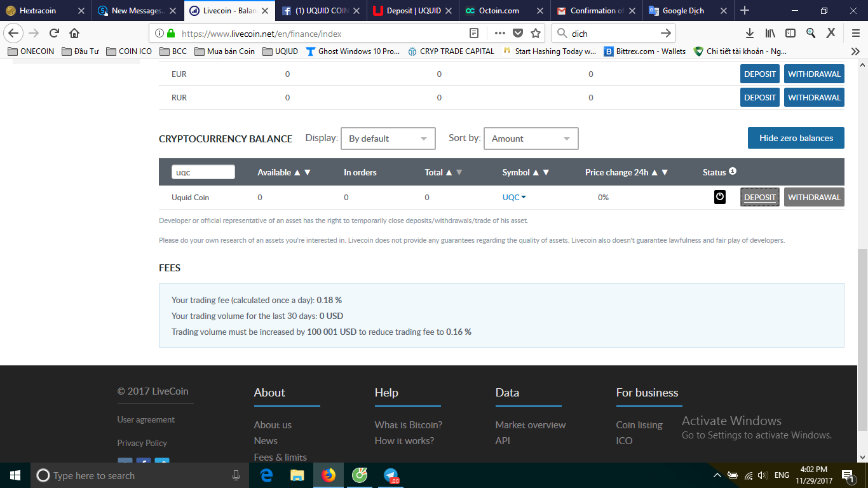868x488 pixels.
Task: Open CRYP TRADE CAPITAL bookmark
Action: pyautogui.click(x=451, y=51)
